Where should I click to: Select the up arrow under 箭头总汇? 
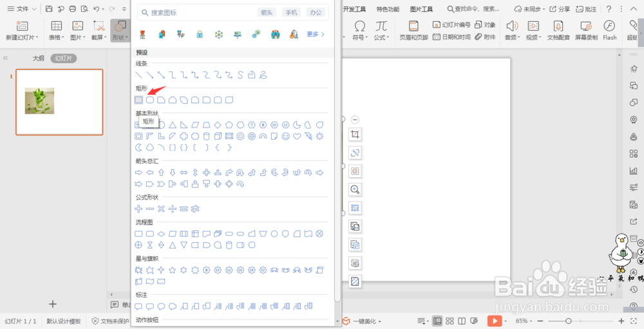[162, 173]
